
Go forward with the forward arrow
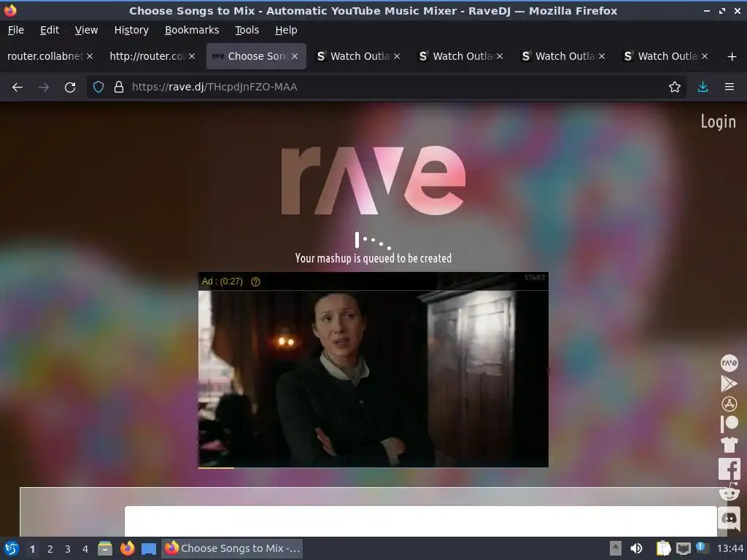coord(43,87)
